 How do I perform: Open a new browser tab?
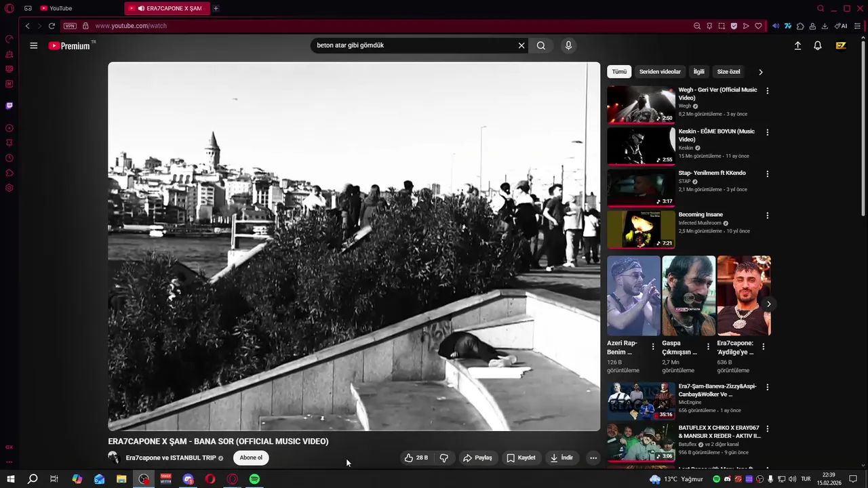coord(216,8)
